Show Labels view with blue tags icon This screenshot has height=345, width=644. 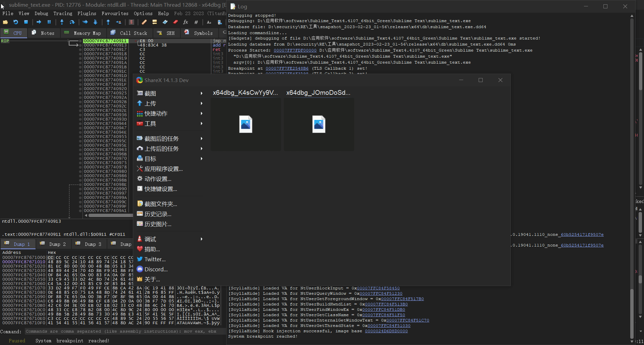click(x=165, y=22)
